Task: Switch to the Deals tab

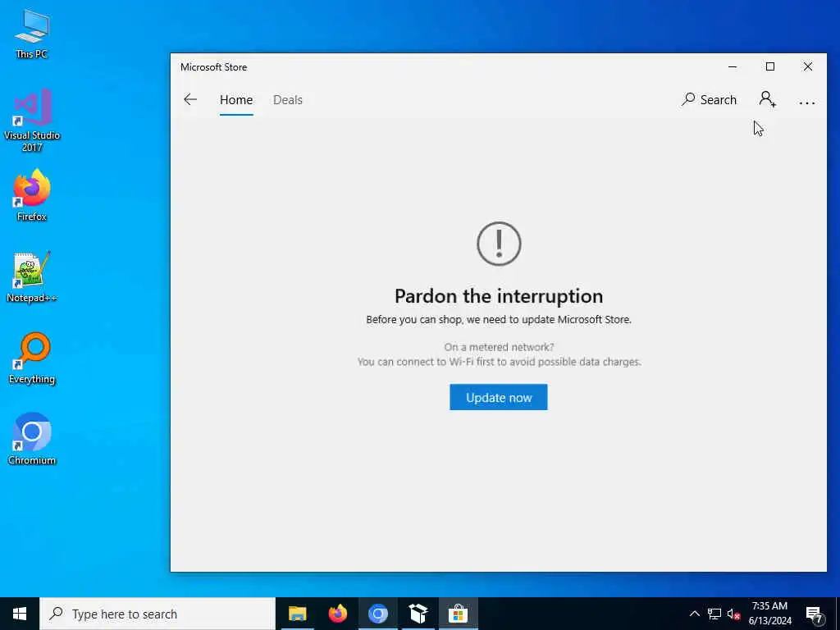Action: click(288, 100)
